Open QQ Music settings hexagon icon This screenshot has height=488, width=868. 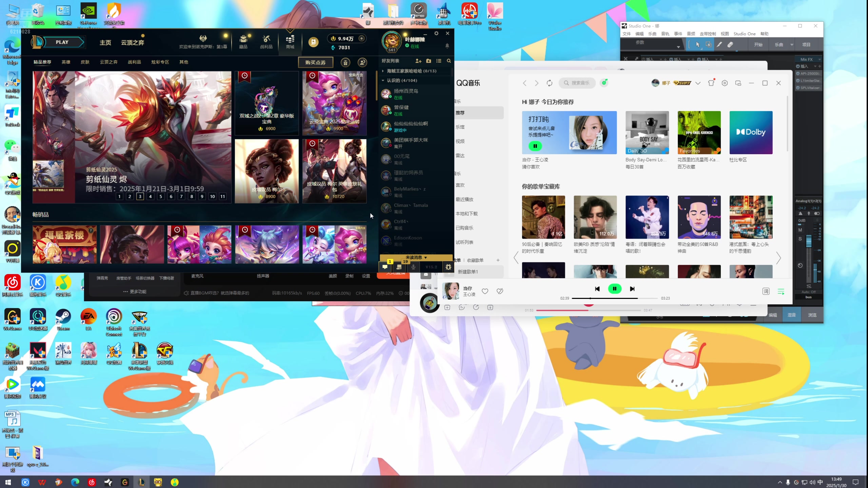725,83
